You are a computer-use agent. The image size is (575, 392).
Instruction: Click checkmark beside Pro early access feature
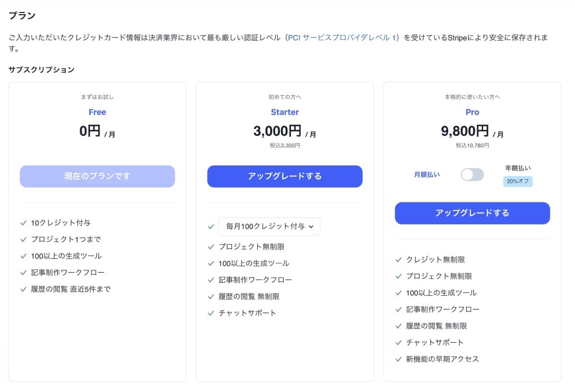click(x=398, y=359)
